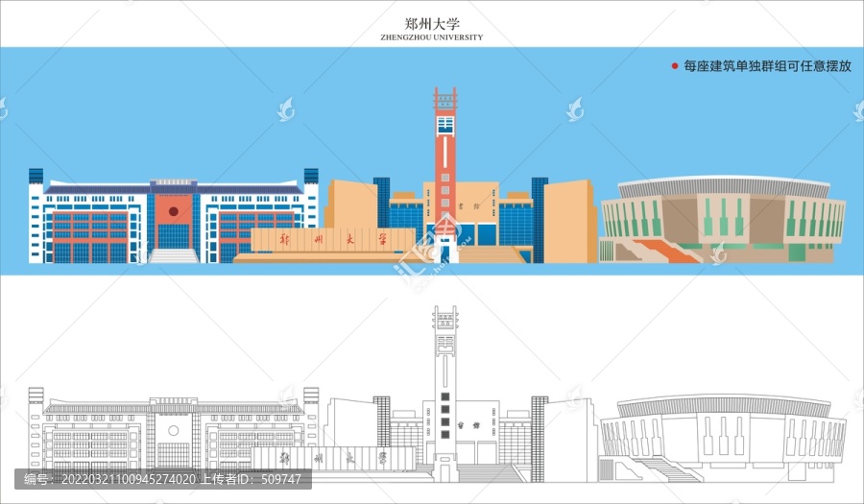
Task: Click the 郑州大学 title text
Action: click(431, 24)
